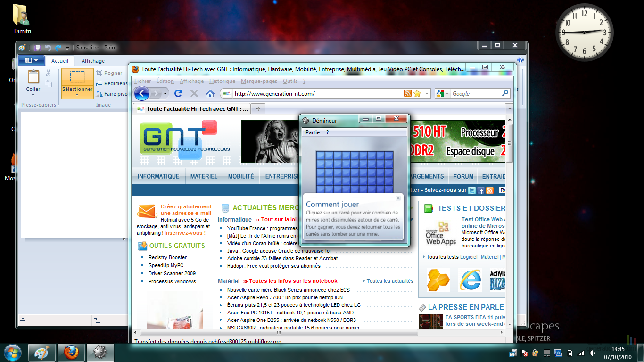644x362 pixels.
Task: Open the address bar history dropdown arrow
Action: pyautogui.click(x=427, y=94)
